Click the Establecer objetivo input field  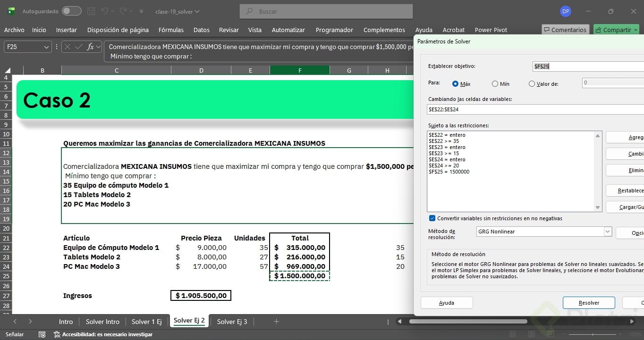tap(588, 66)
